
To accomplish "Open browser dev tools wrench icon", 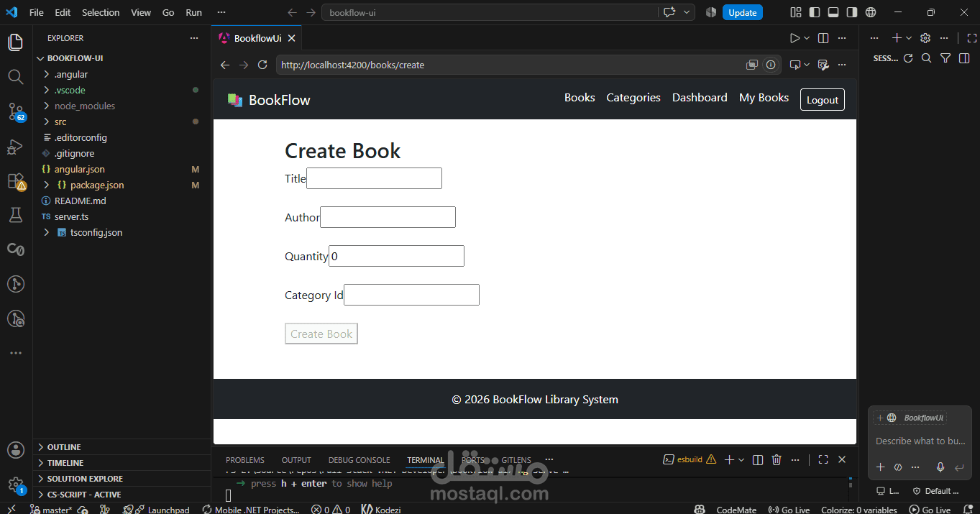I will point(824,65).
